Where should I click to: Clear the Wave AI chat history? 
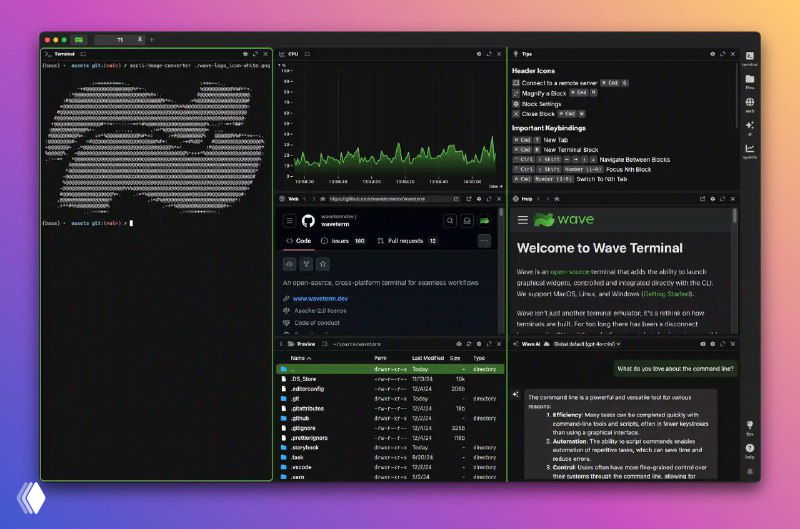coord(702,344)
